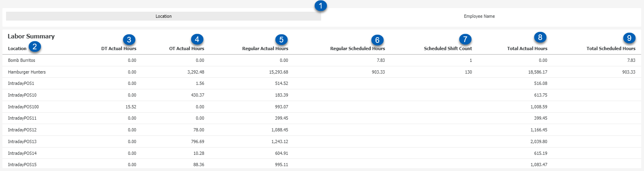Select the IntradayPOS12 location
This screenshot has height=171, width=644.
pyautogui.click(x=22, y=130)
